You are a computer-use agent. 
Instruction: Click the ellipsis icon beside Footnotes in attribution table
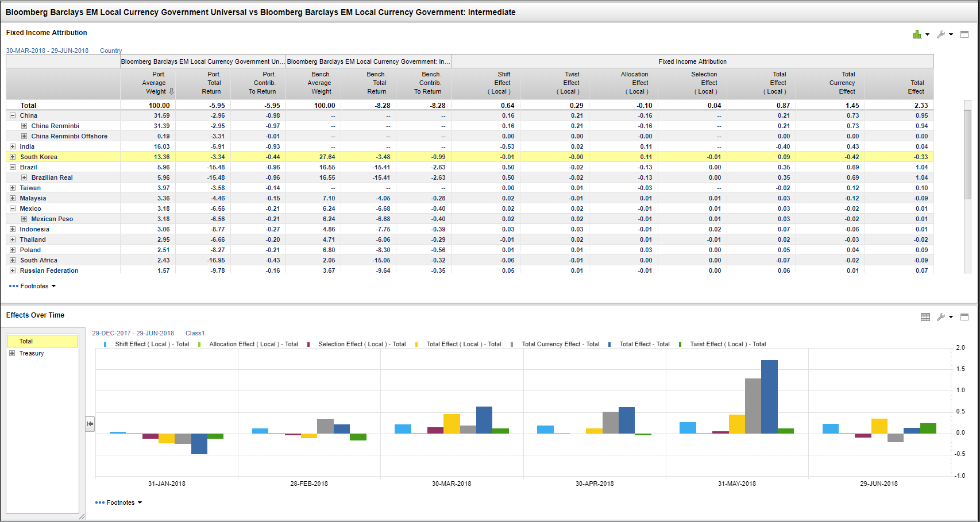coord(13,285)
